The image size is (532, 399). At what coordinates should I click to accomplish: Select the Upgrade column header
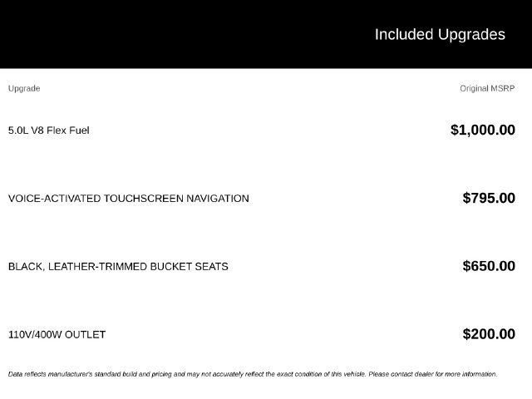coord(24,89)
